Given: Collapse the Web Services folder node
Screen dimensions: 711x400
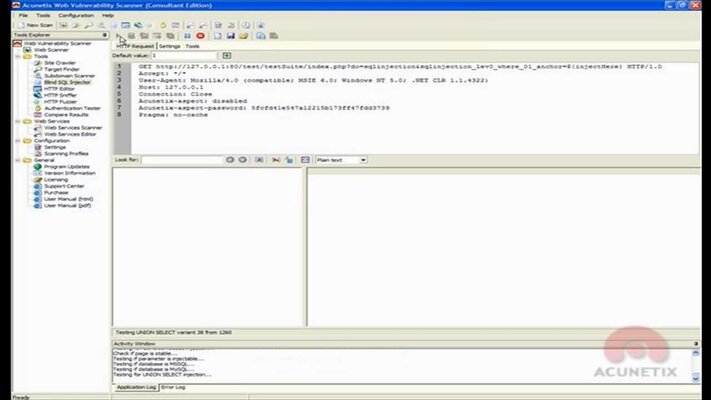Looking at the screenshot, I should (18, 122).
